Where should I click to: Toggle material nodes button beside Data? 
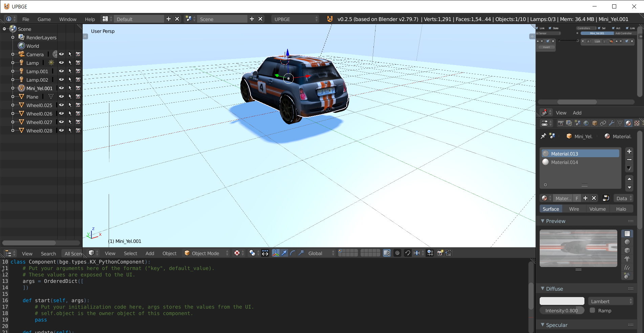606,199
